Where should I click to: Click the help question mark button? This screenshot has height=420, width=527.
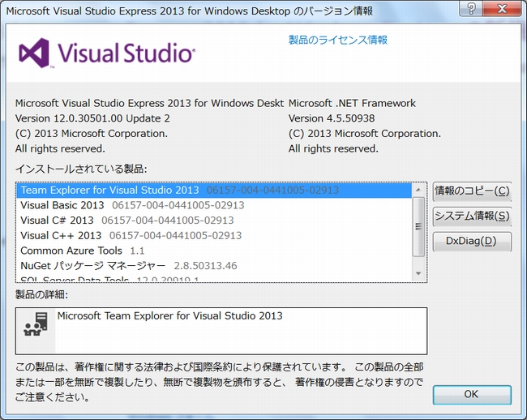471,8
